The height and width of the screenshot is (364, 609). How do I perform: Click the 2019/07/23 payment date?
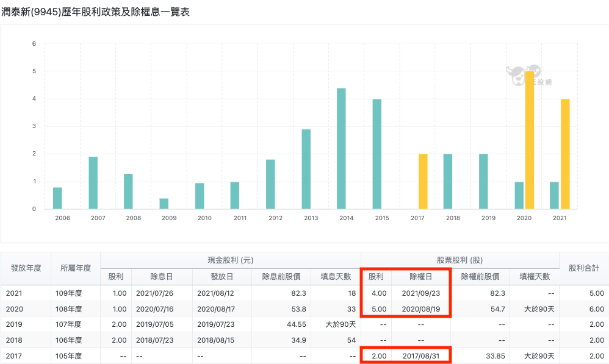pyautogui.click(x=215, y=324)
